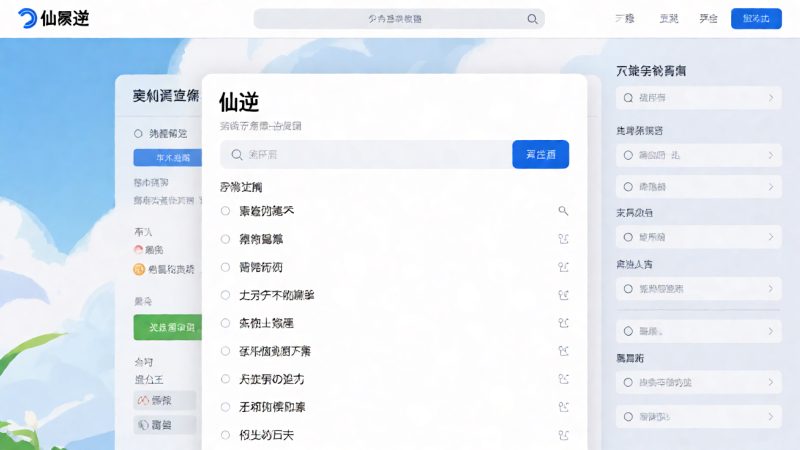Image resolution: width=800 pixels, height=450 pixels.
Task: Select the radio button on the third center list row
Action: click(x=225, y=267)
